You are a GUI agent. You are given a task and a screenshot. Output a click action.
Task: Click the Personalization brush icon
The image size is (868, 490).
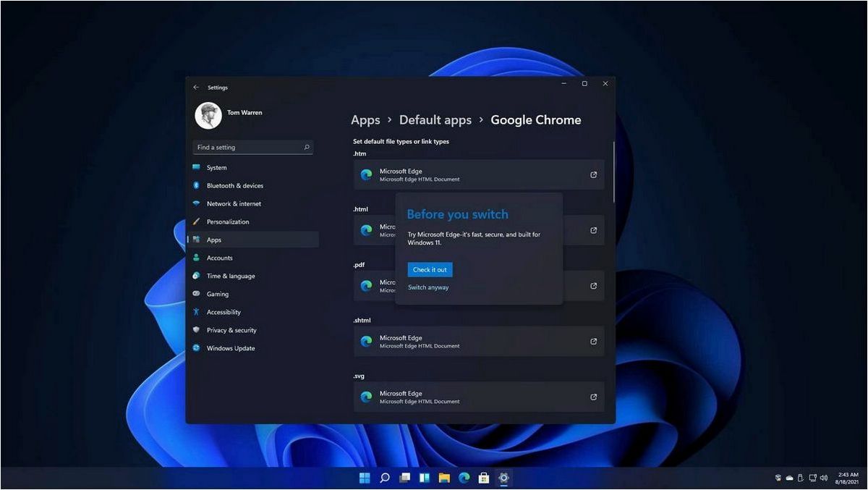tap(196, 221)
